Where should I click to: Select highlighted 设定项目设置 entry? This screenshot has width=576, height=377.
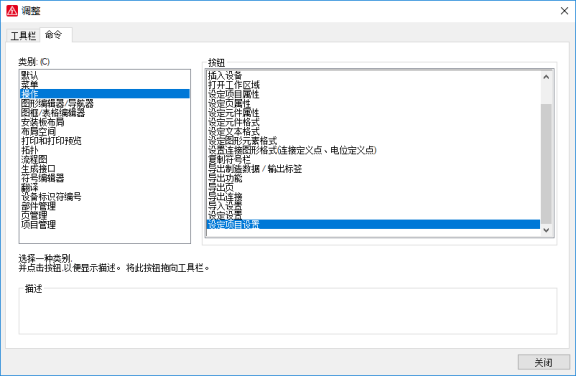(373, 225)
